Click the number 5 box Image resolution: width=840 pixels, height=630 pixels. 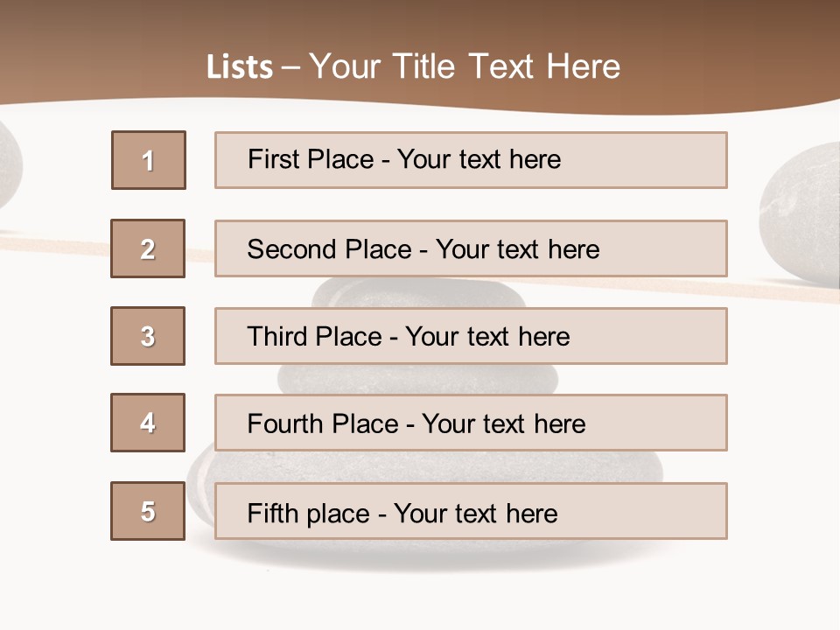(x=148, y=511)
